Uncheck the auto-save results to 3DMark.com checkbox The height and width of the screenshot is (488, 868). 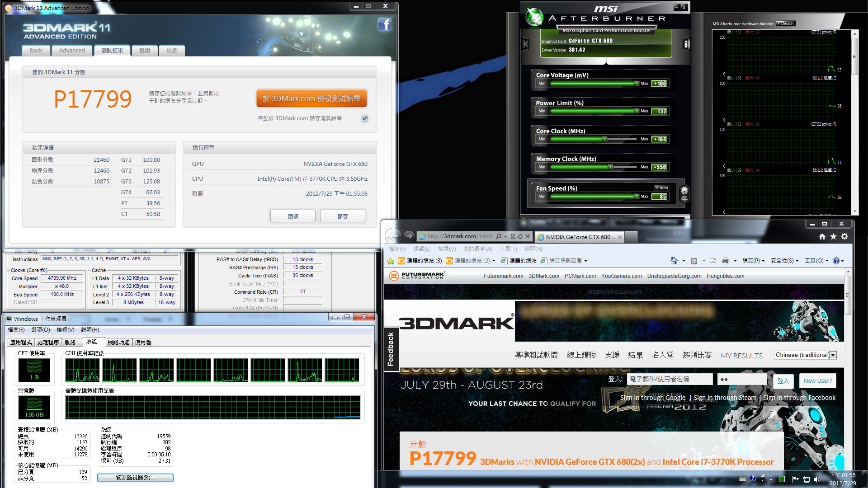(x=364, y=118)
